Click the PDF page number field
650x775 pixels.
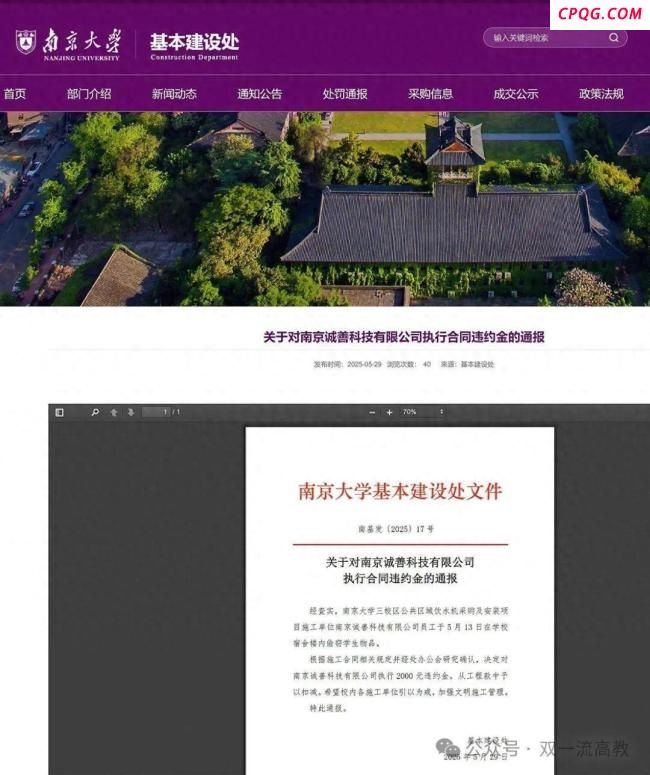(156, 412)
